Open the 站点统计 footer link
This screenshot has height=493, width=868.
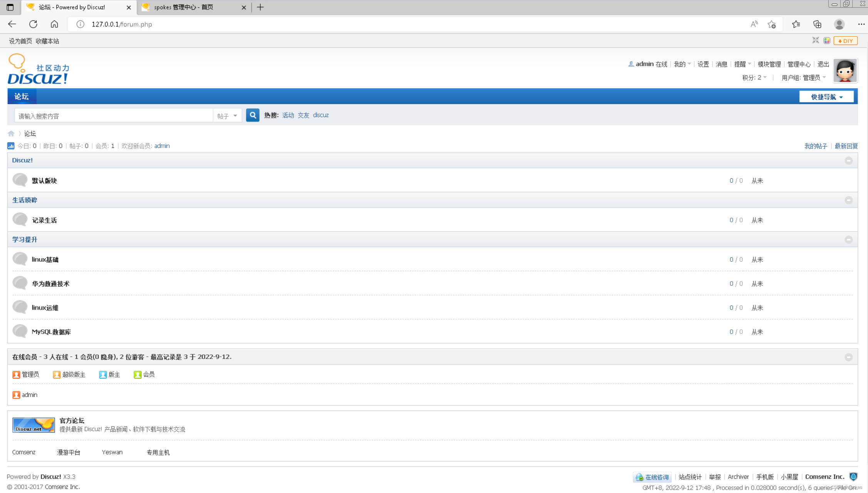(690, 477)
